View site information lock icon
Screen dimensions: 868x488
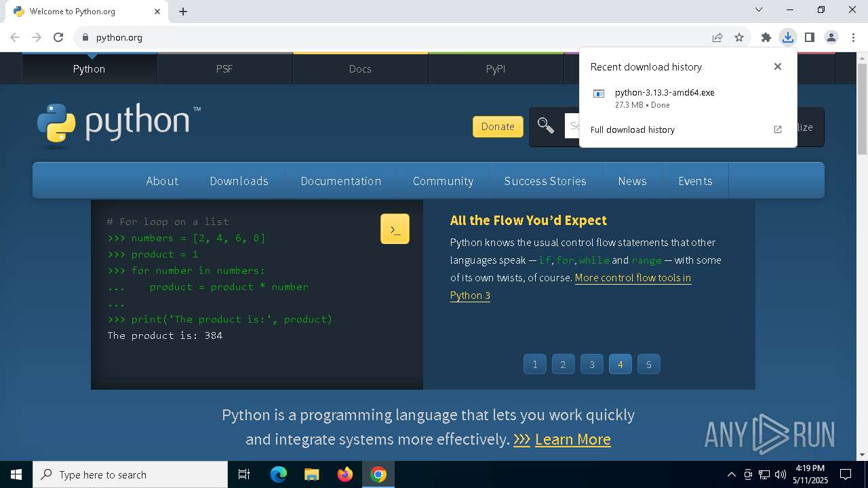(85, 37)
